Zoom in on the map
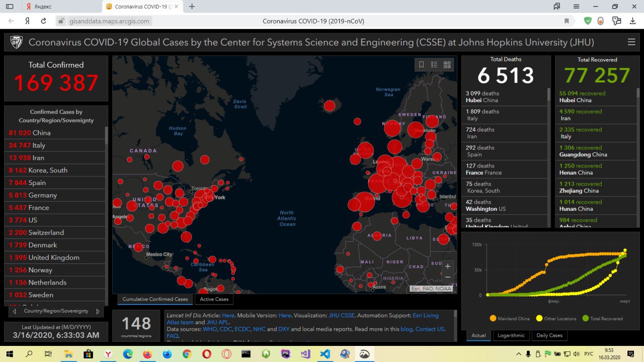 (x=448, y=266)
